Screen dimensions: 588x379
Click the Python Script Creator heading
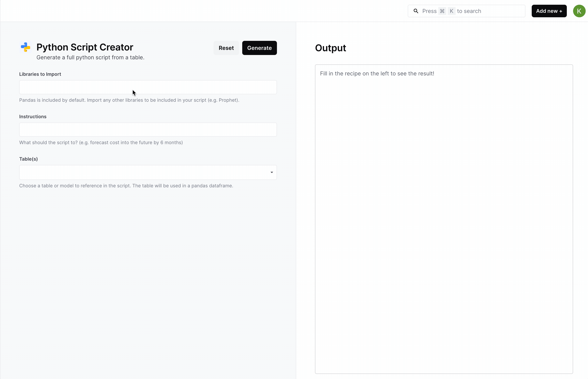pos(85,47)
